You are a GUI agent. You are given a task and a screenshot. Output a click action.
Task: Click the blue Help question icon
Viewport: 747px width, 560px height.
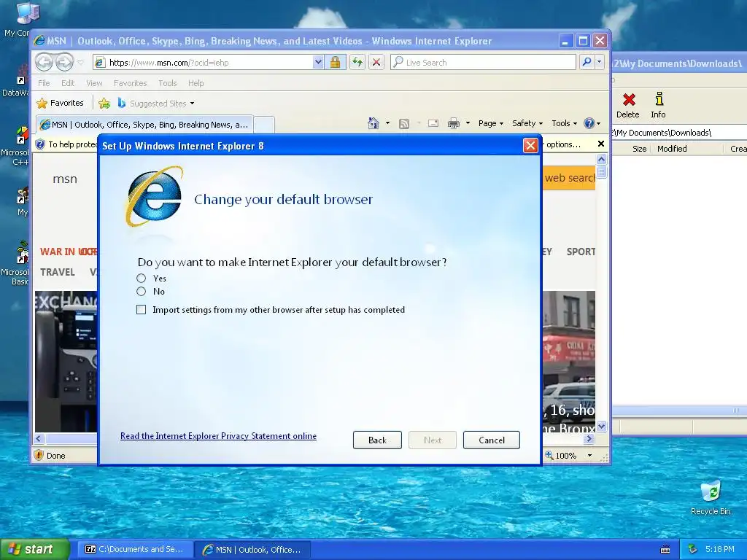pos(589,123)
